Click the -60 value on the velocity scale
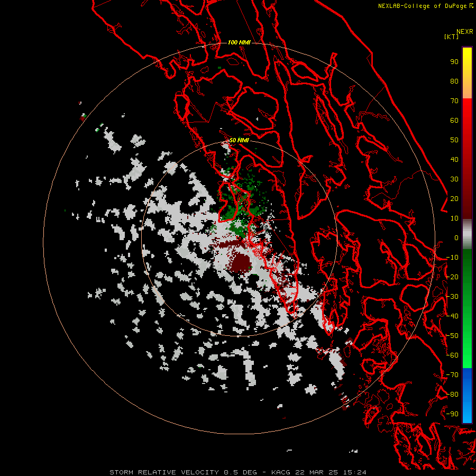 (452, 355)
